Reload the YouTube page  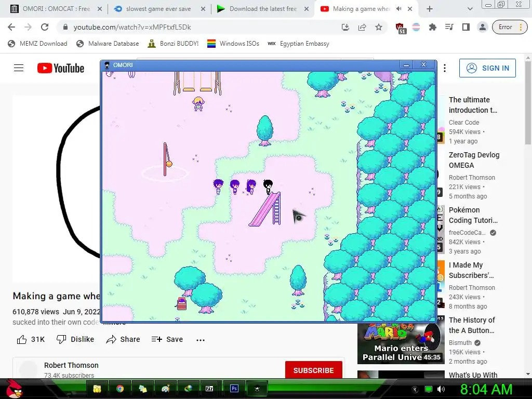pos(45,27)
